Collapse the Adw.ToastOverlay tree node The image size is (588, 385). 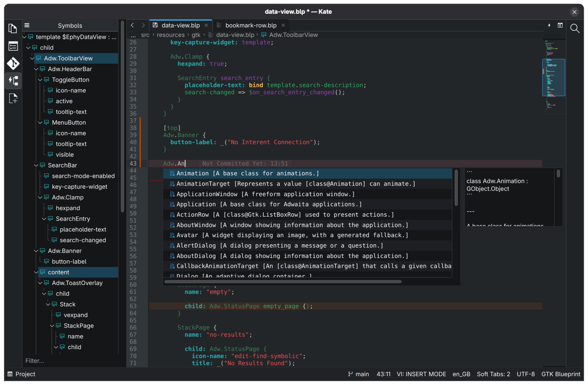pos(40,283)
